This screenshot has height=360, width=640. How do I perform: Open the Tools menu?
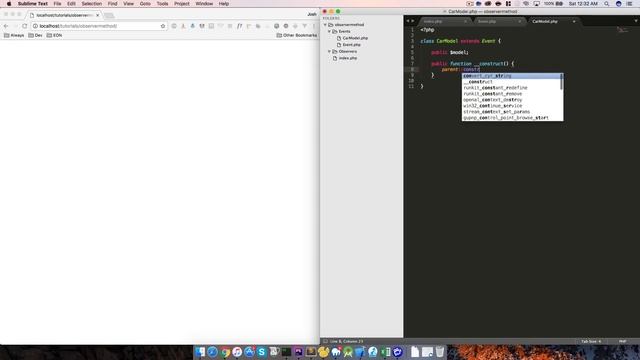coord(162,4)
